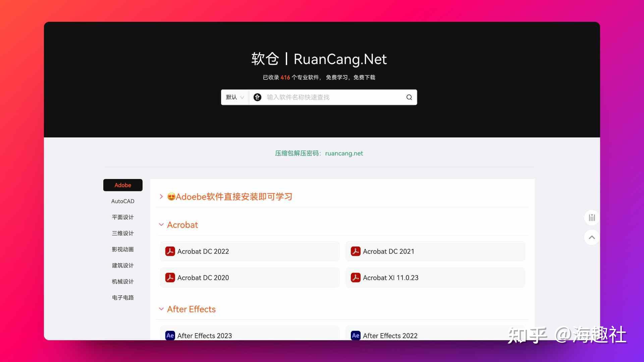Expand the Adoebe软件直接安装即可学习 section
Screen dimensions: 644x362
click(x=161, y=197)
